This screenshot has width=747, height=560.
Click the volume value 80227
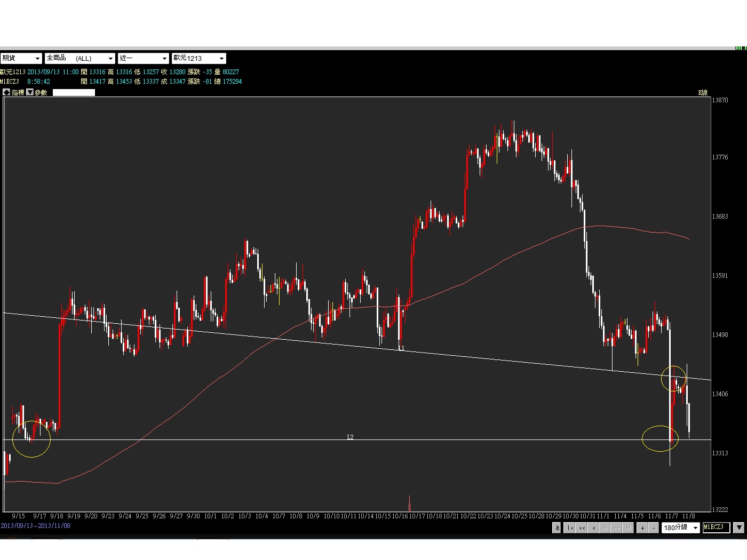tap(231, 72)
